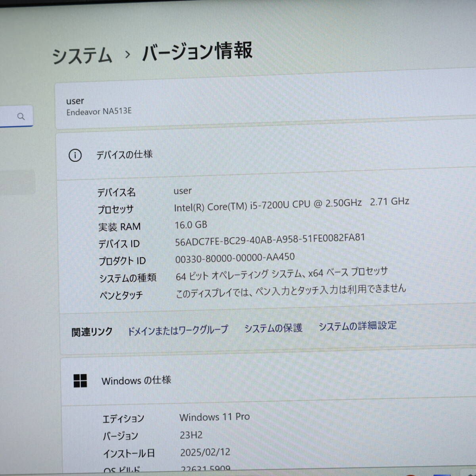Viewport: 476px width, 476px height.
Task: Open システムの詳細設定 link
Action: point(357,326)
